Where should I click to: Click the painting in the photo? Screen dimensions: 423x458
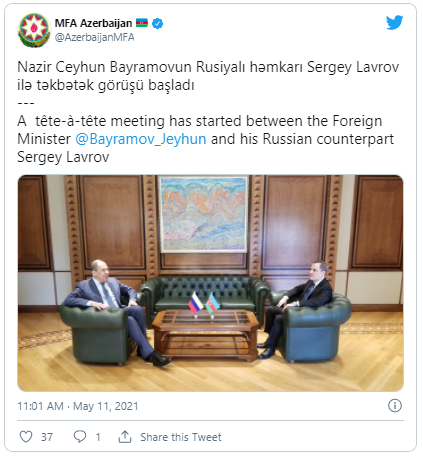(x=204, y=214)
